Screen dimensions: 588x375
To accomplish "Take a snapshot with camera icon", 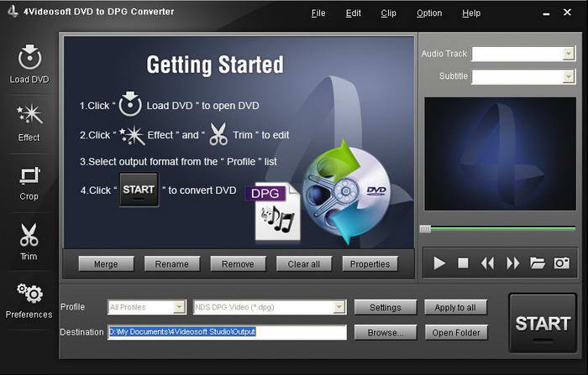I will click(x=561, y=263).
